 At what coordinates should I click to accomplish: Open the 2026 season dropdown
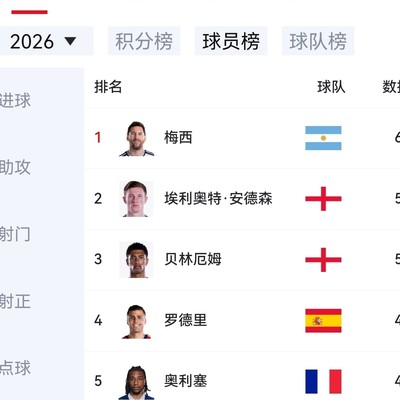[x=46, y=41]
